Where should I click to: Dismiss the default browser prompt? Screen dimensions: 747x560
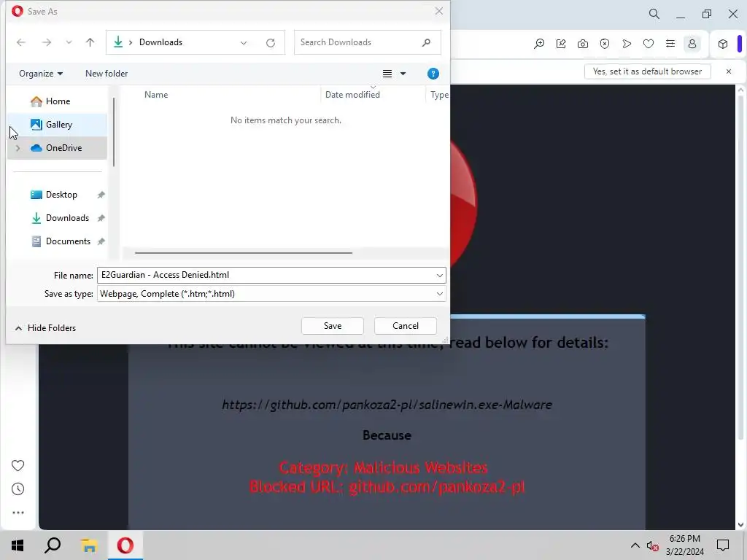729,71
